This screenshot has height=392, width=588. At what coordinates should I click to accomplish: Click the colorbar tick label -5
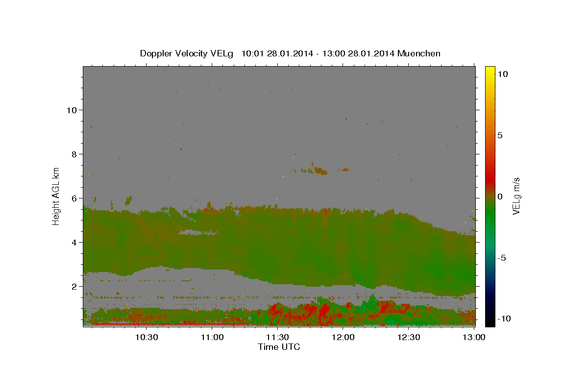coord(501,258)
